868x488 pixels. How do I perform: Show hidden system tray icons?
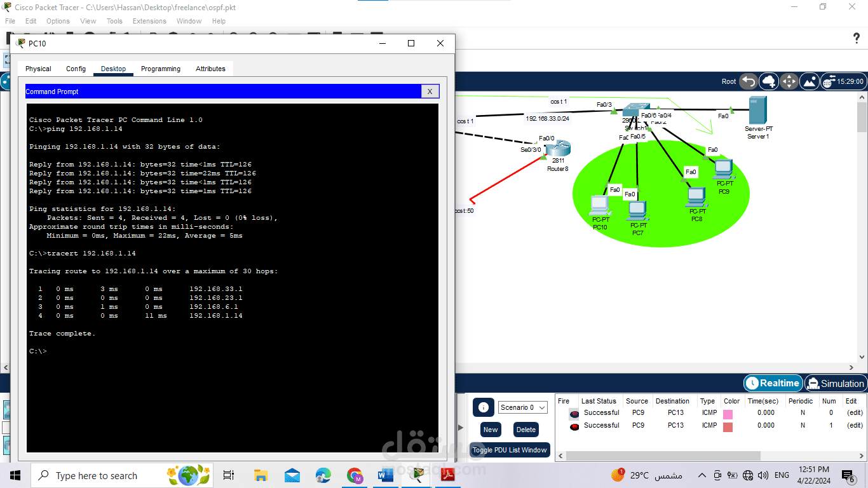click(x=702, y=475)
